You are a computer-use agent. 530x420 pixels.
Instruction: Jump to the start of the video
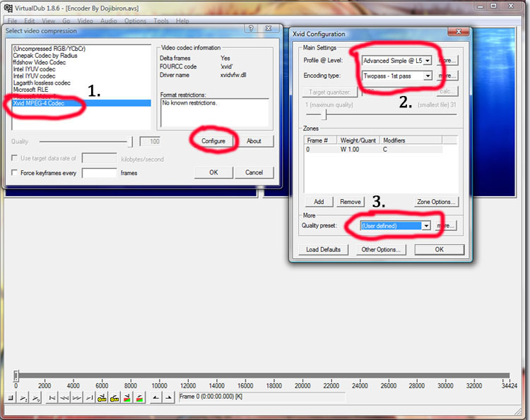(52, 397)
